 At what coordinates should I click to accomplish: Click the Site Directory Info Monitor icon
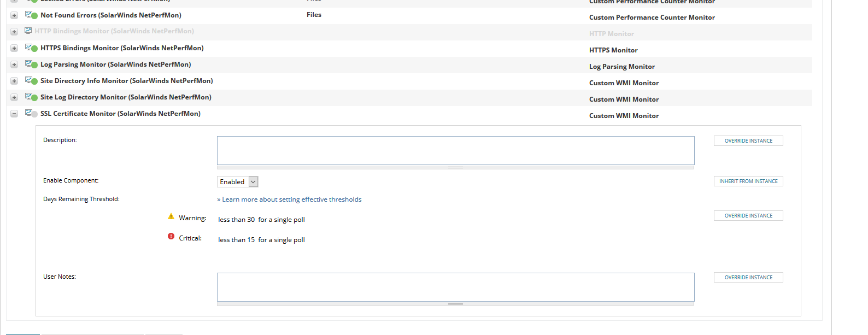tap(31, 80)
